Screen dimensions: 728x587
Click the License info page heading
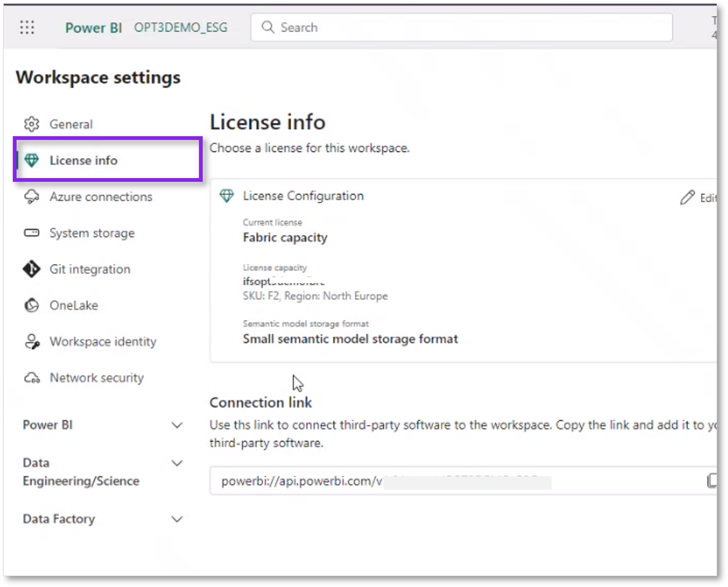[x=268, y=122]
